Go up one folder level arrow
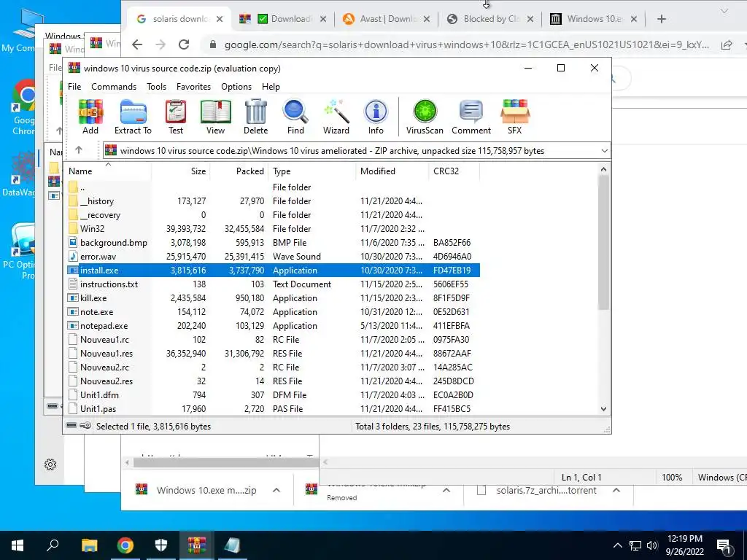The image size is (747, 560). (79, 150)
